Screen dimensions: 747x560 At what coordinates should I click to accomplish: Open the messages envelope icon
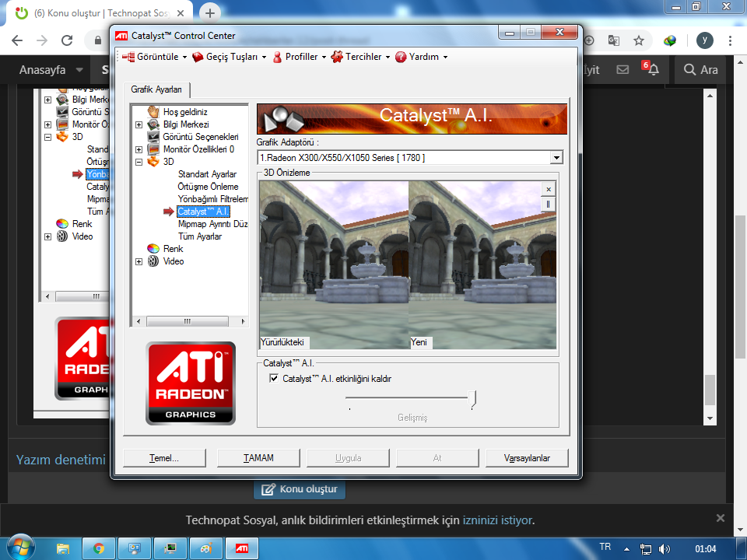[622, 69]
